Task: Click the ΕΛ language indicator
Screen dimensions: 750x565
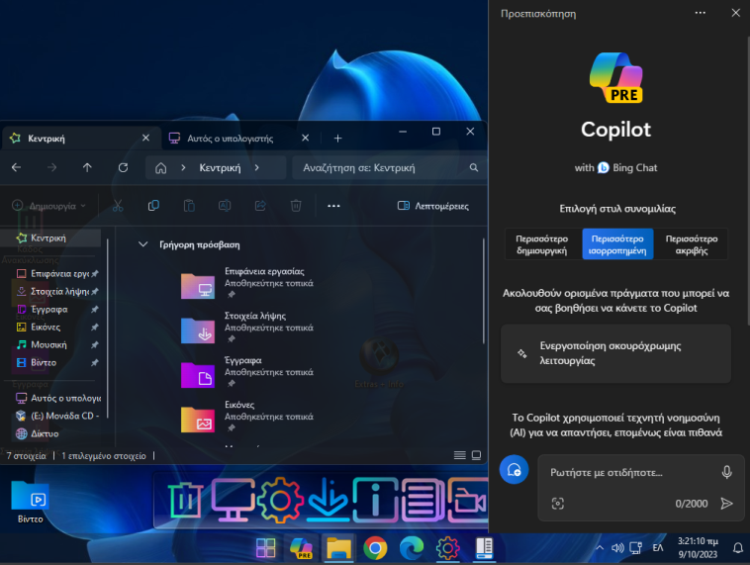Action: point(658,548)
